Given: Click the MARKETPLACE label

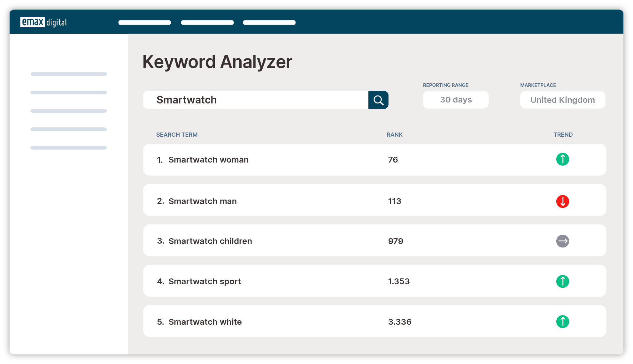Looking at the screenshot, I should (538, 85).
